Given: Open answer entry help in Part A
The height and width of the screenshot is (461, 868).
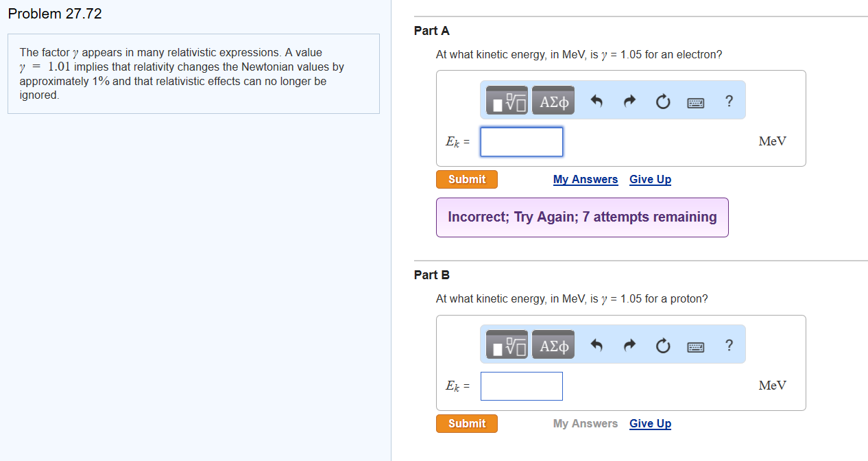Looking at the screenshot, I should (729, 100).
